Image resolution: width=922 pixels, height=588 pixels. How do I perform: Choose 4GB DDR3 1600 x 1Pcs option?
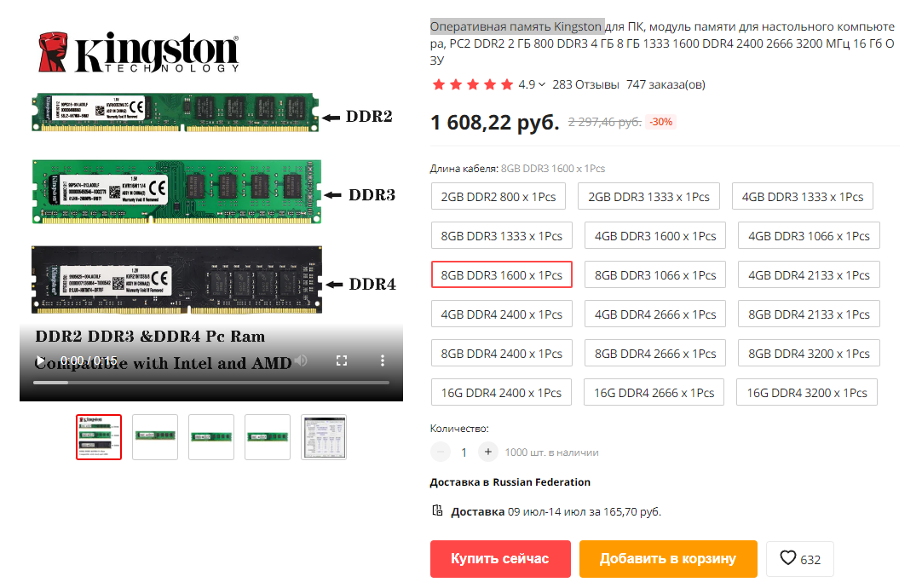point(655,236)
